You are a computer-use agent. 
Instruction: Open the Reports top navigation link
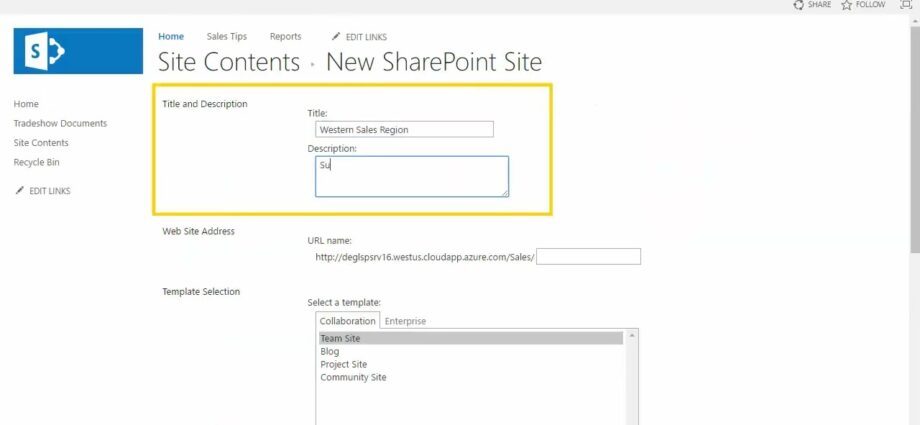[285, 37]
